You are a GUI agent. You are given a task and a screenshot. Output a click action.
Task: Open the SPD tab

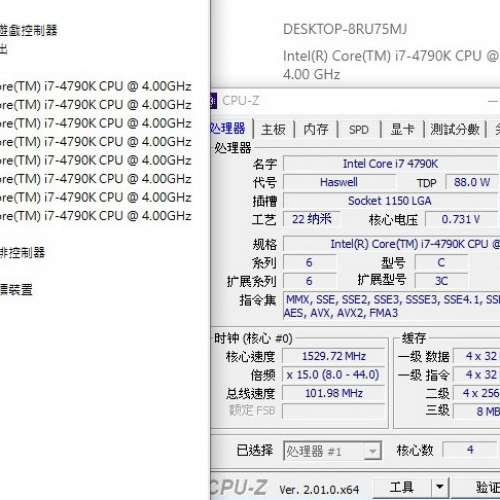pyautogui.click(x=359, y=129)
